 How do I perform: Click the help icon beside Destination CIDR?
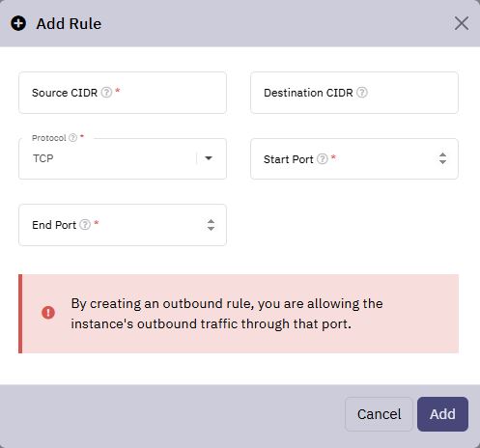coord(362,93)
